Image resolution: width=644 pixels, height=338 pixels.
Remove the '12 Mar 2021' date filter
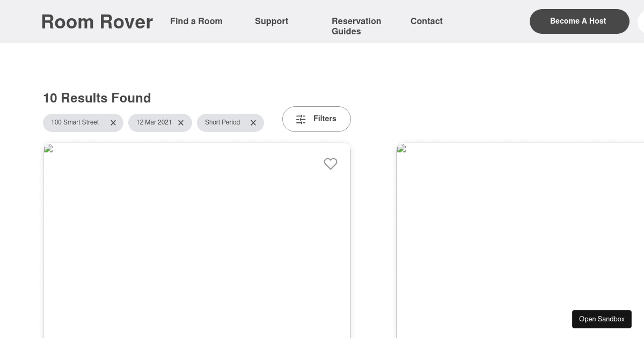point(181,123)
